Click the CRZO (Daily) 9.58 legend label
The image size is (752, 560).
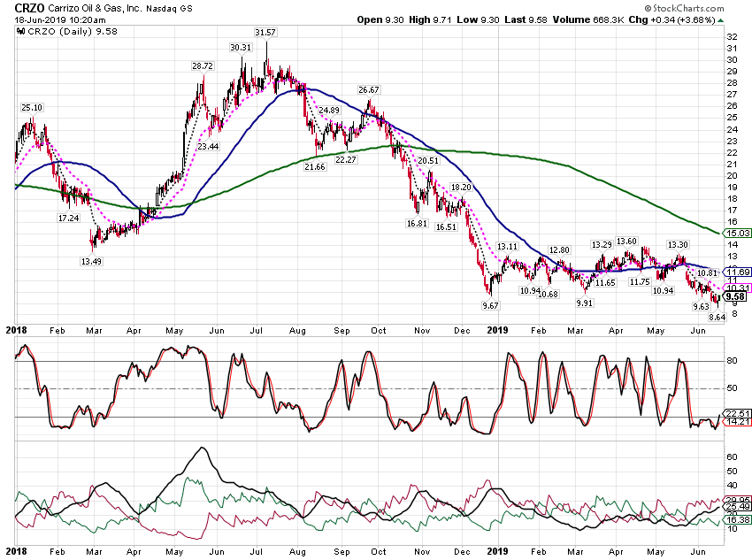(x=73, y=32)
